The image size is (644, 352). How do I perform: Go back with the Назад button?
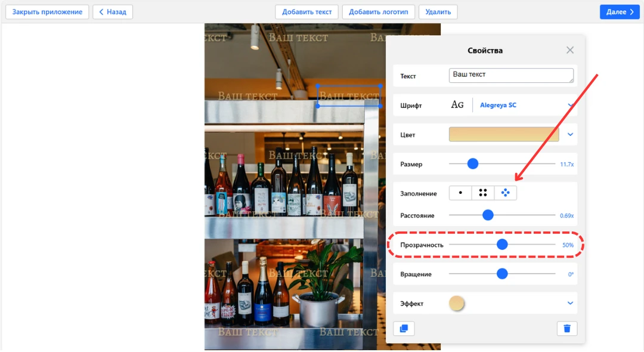click(113, 12)
